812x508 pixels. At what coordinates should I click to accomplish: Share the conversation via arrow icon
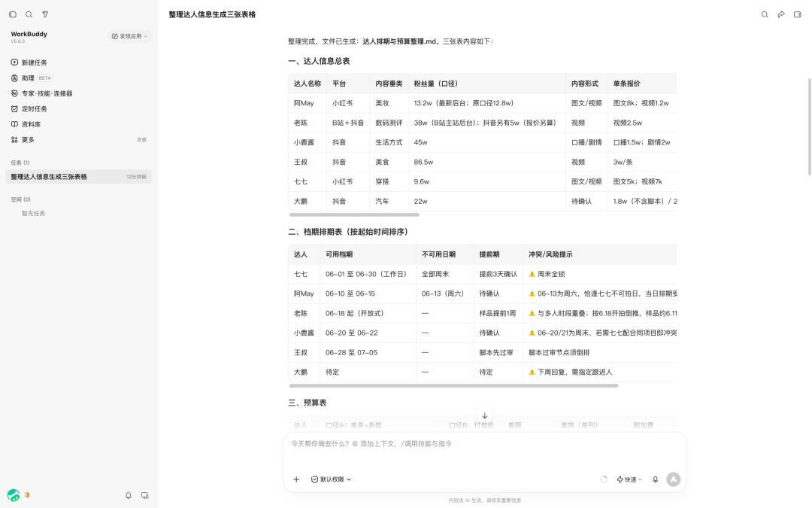tap(781, 14)
